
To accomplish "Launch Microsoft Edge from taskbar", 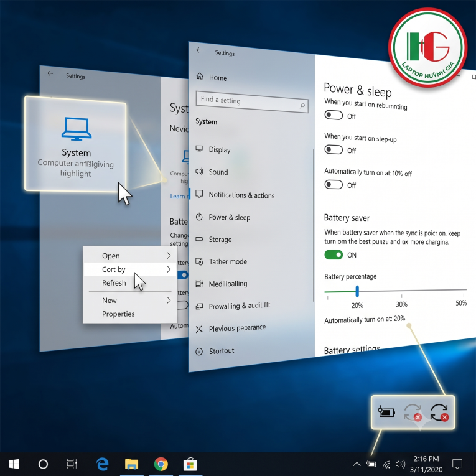I will coord(102,464).
